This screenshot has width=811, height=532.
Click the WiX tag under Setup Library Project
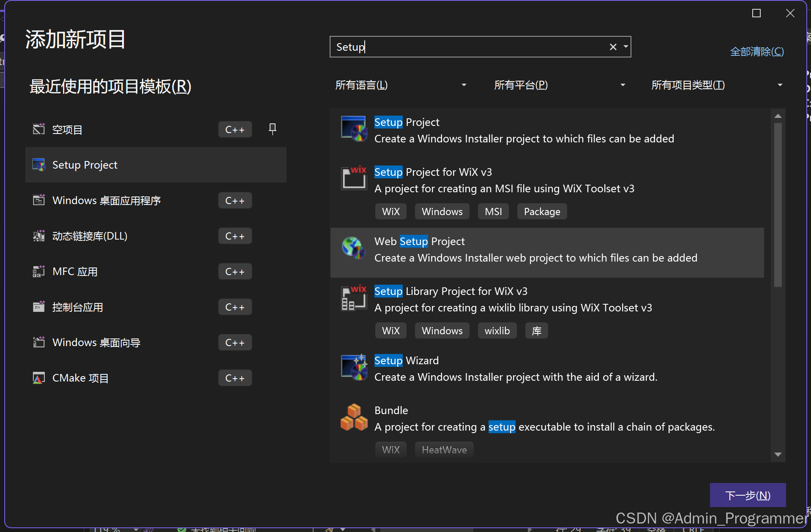coord(390,330)
